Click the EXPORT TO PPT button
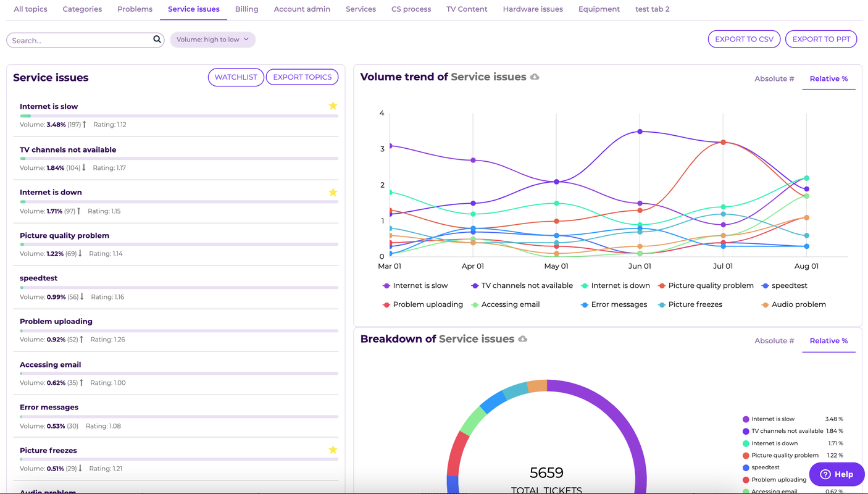Image resolution: width=868 pixels, height=494 pixels. click(x=821, y=39)
